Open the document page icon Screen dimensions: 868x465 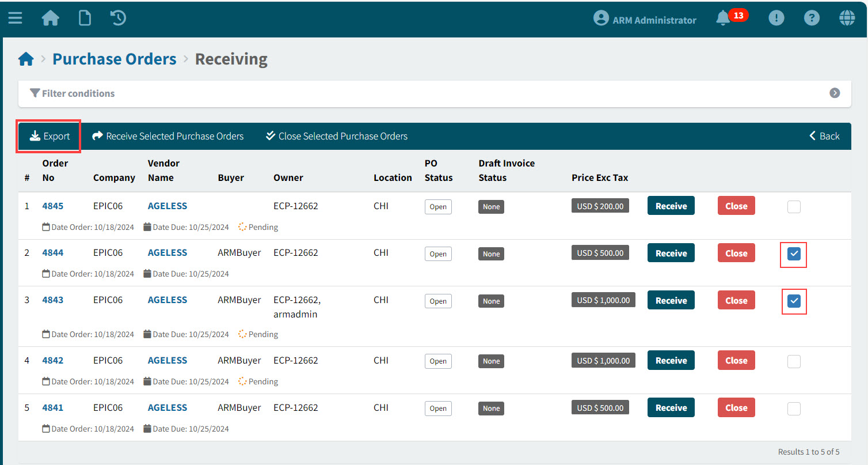click(x=85, y=18)
